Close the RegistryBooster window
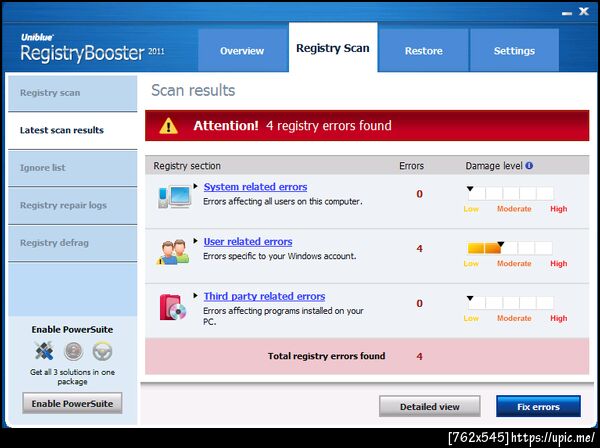Image resolution: width=600 pixels, height=448 pixels. tap(584, 11)
